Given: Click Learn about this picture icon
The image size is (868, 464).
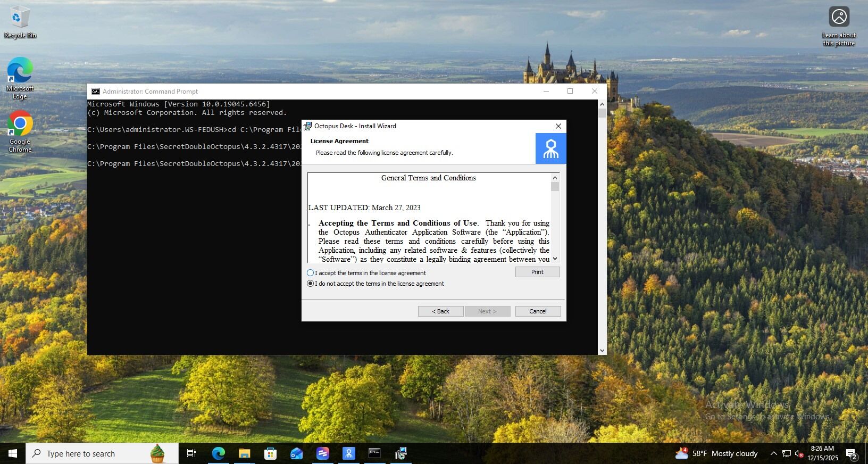Looking at the screenshot, I should click(x=839, y=27).
